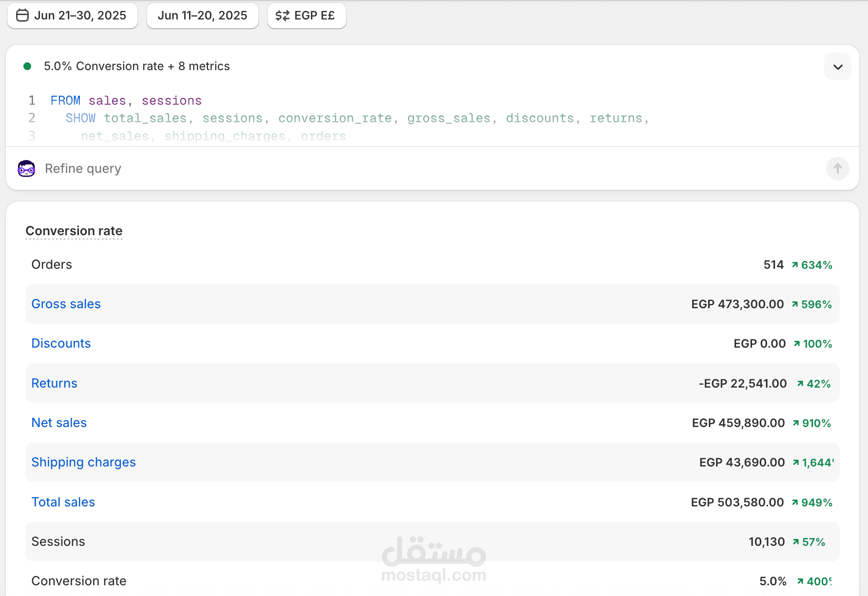Open the EGP E£ currency selector
Screen dimensions: 868x596
307,16
